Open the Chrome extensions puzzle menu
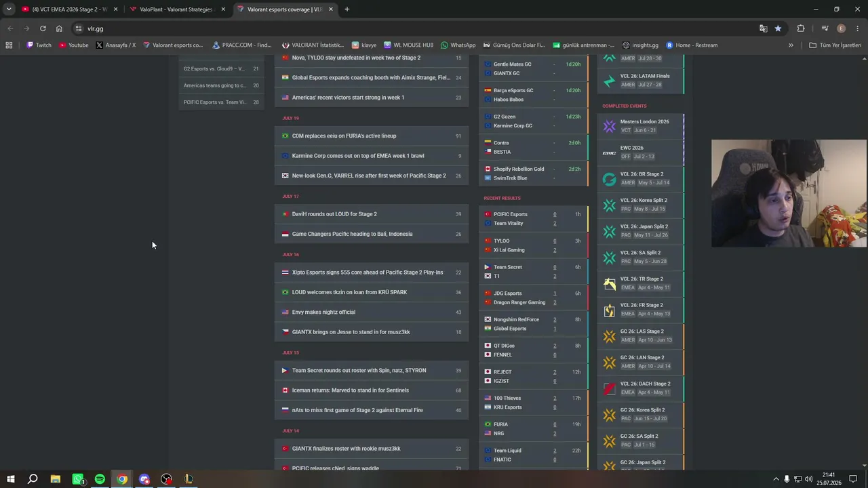This screenshot has height=488, width=868. point(801,28)
